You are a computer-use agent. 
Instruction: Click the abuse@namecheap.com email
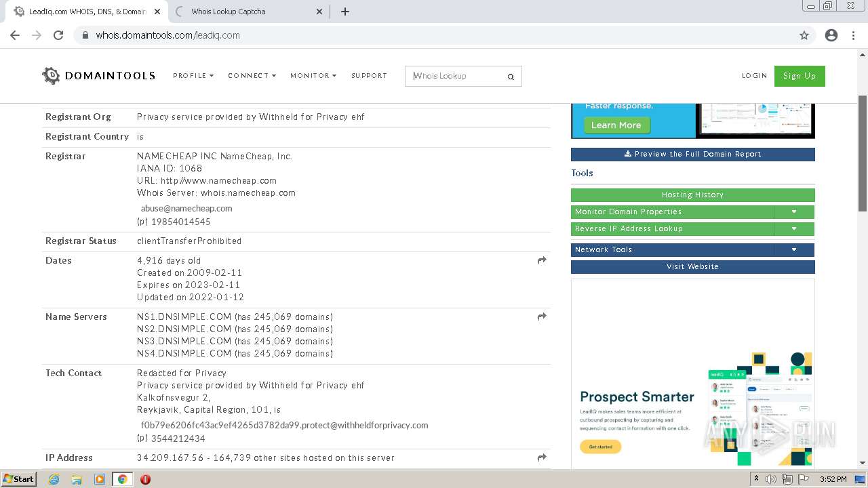pos(186,208)
